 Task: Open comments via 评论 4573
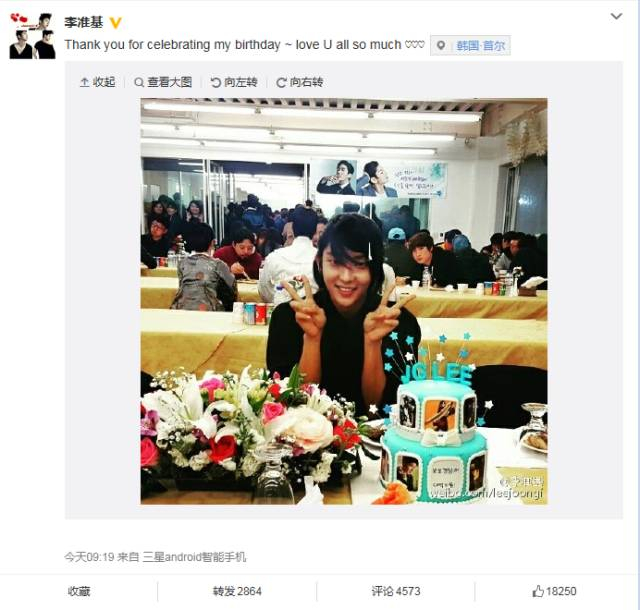[x=396, y=591]
